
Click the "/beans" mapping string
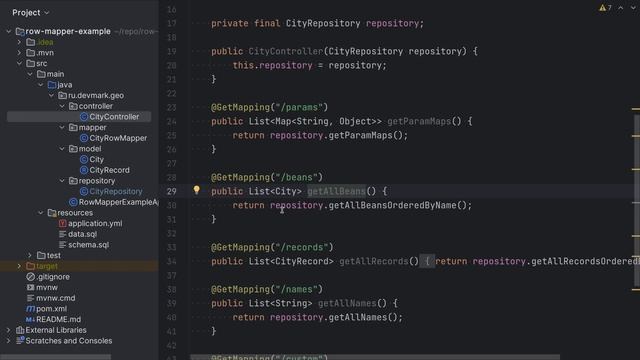[297, 177]
